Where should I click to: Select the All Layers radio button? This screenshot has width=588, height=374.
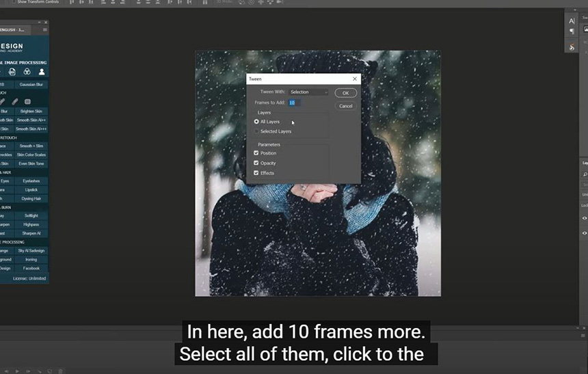pos(256,122)
